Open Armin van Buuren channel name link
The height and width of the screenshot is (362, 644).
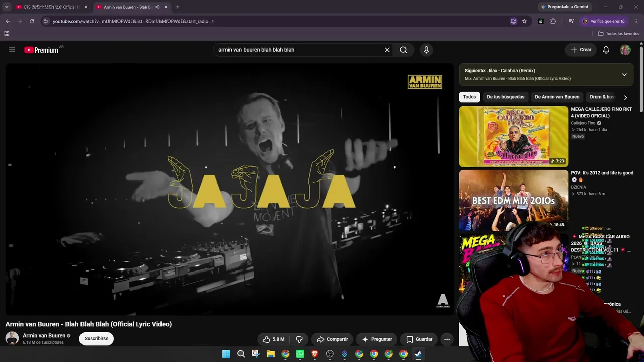coord(44,336)
